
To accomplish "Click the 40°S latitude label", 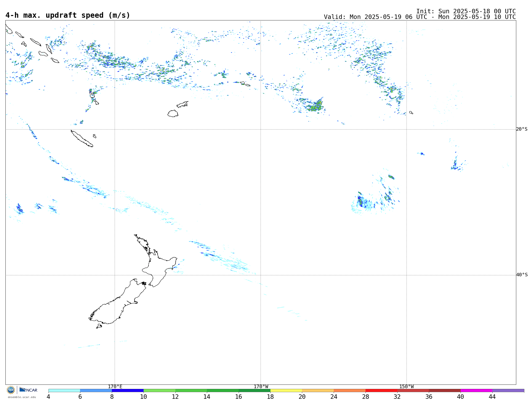I will 522,275.
